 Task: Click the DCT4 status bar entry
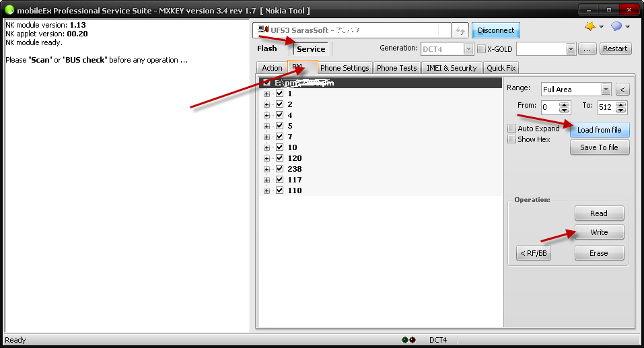pos(438,340)
